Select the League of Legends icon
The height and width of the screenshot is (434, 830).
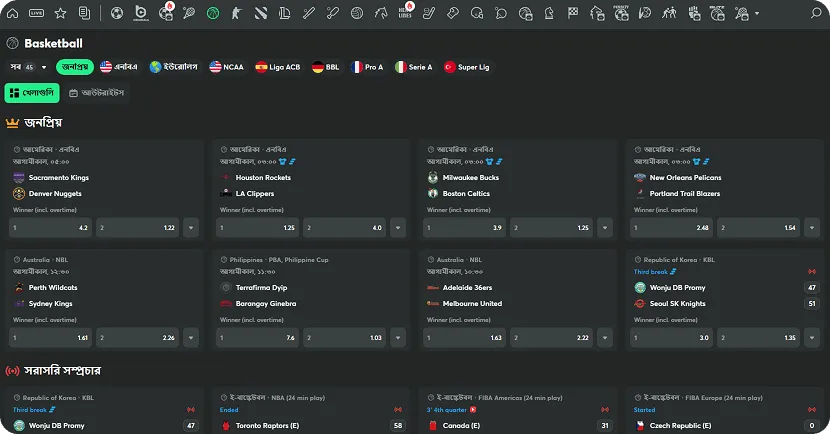[285, 13]
